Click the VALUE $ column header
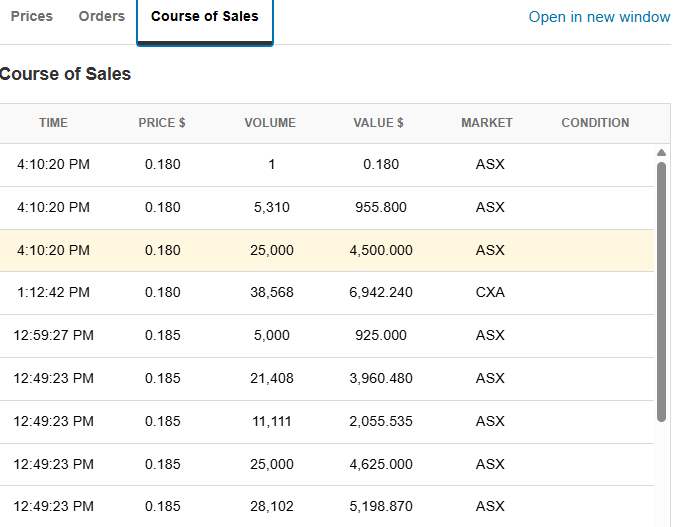Viewport: 674px width, 527px height. tap(379, 123)
